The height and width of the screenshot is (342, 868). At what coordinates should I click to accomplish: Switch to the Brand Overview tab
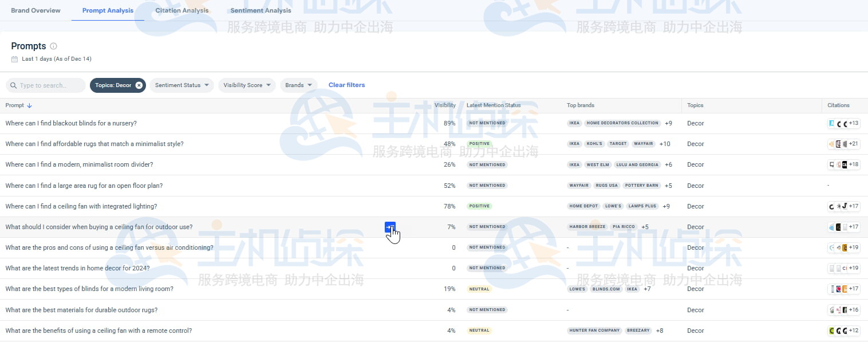[35, 10]
